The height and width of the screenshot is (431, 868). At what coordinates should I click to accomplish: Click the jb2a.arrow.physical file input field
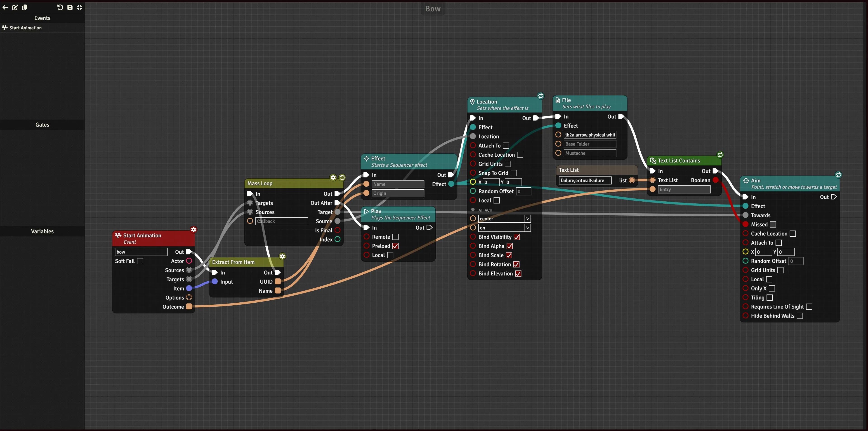[590, 135]
